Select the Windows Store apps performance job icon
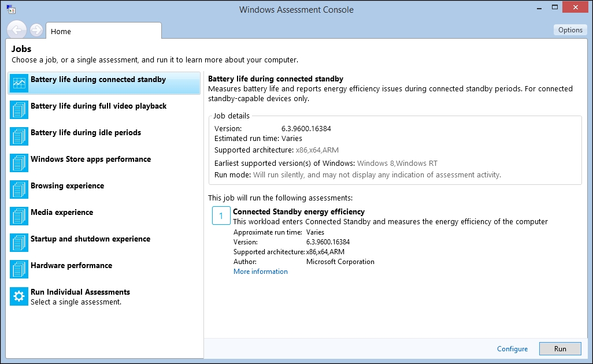Image resolution: width=593 pixels, height=364 pixels. pyautogui.click(x=18, y=163)
